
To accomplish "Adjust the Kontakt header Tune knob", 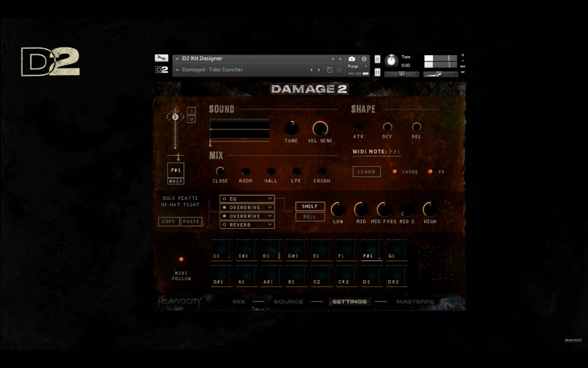I will [391, 61].
